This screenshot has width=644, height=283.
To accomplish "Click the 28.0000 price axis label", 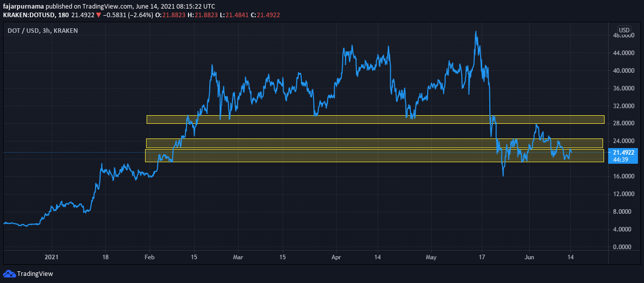I will pos(623,123).
